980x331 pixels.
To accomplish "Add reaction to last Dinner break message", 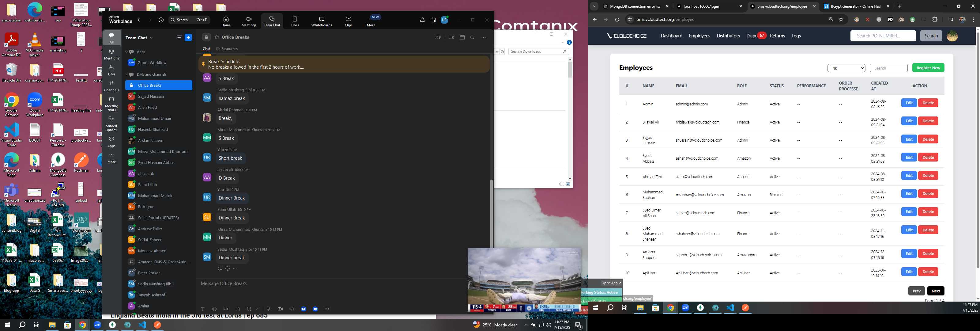I will point(228,268).
